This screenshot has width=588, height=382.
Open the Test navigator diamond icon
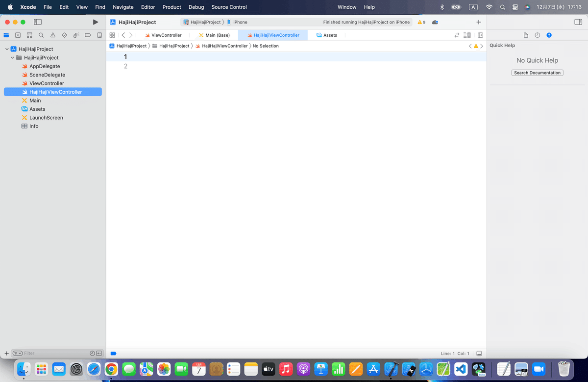[x=64, y=35]
